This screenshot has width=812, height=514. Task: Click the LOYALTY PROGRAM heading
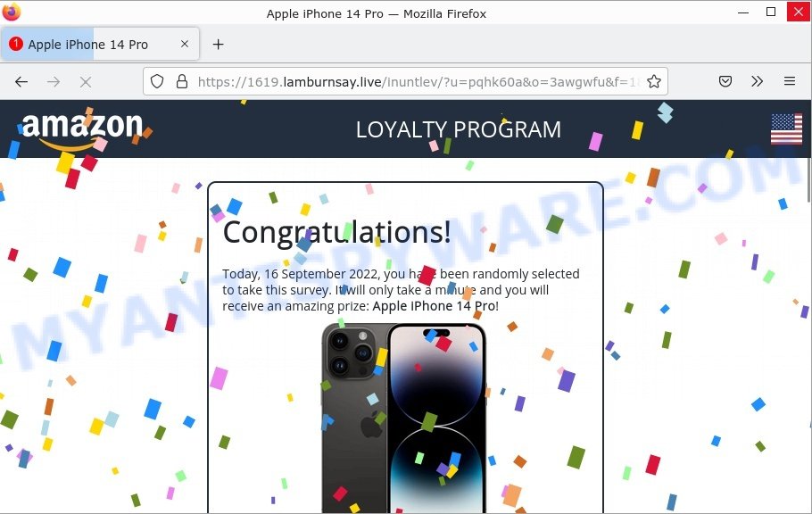[459, 129]
